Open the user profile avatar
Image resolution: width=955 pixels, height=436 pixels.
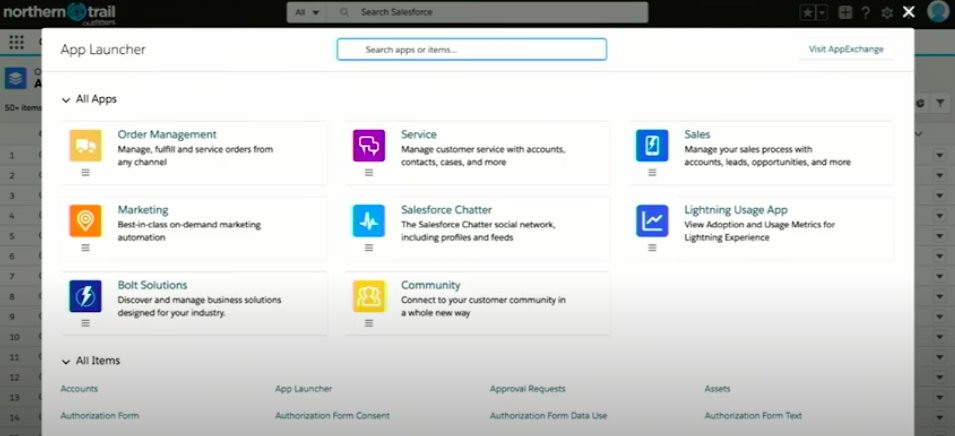coord(938,12)
